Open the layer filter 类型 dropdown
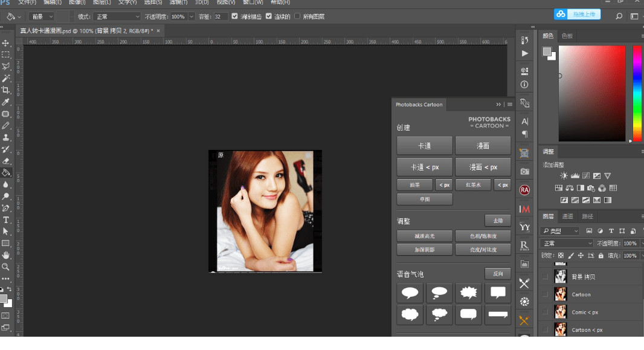The height and width of the screenshot is (350, 644). (560, 231)
